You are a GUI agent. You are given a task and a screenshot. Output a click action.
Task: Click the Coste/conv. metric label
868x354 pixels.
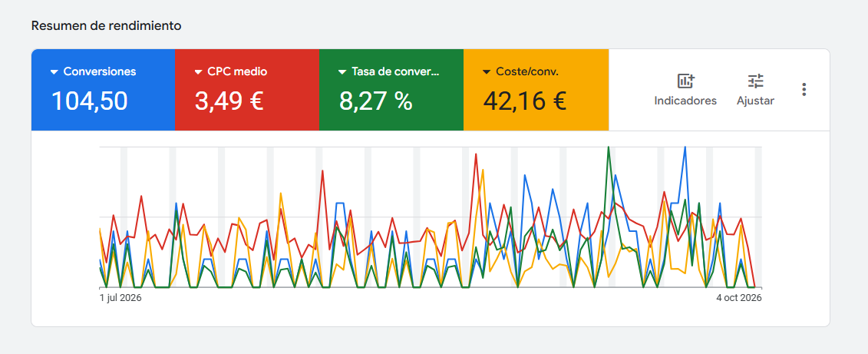click(x=527, y=71)
